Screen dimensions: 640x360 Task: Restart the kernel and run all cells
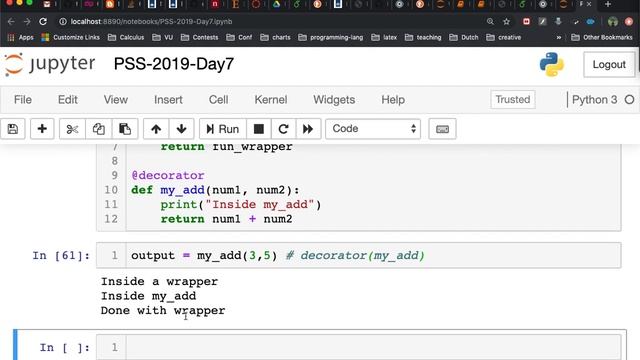[308, 129]
